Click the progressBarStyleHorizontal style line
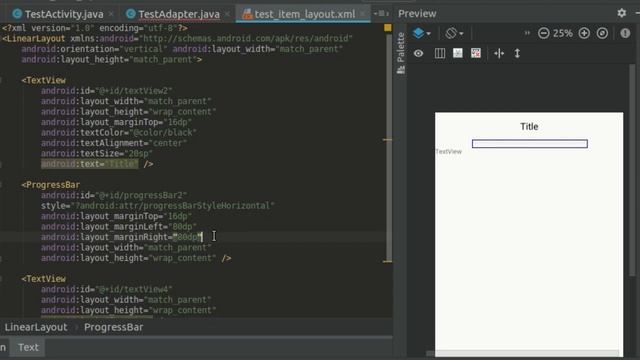 pyautogui.click(x=158, y=206)
